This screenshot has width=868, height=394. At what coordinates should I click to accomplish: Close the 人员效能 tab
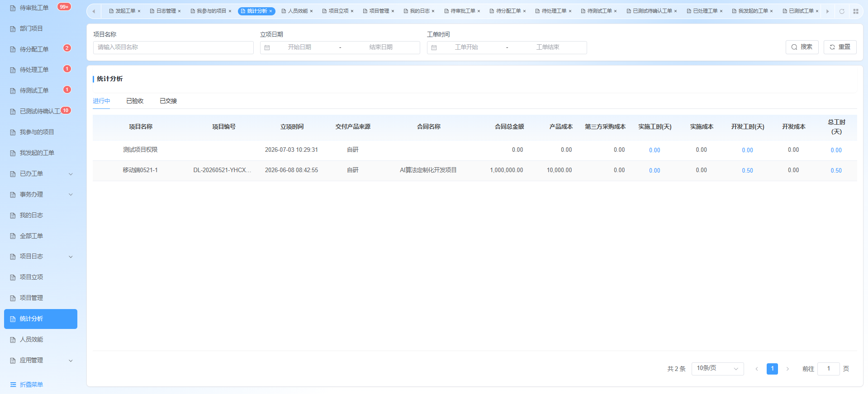click(x=311, y=11)
